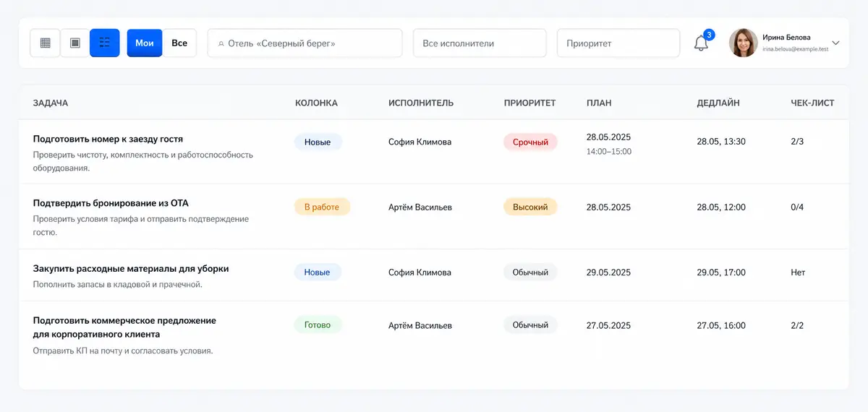Click checklist value «Нет»

[799, 272]
